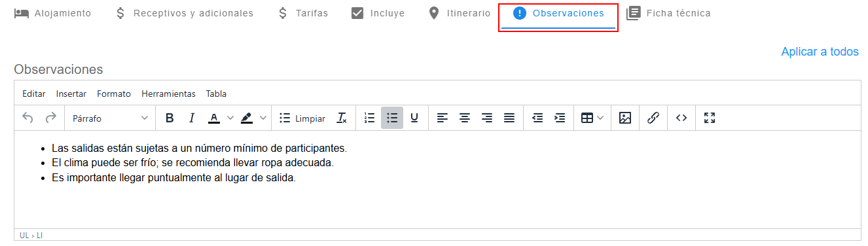Toggle underline formatting
This screenshot has height=246, width=868.
coord(414,118)
